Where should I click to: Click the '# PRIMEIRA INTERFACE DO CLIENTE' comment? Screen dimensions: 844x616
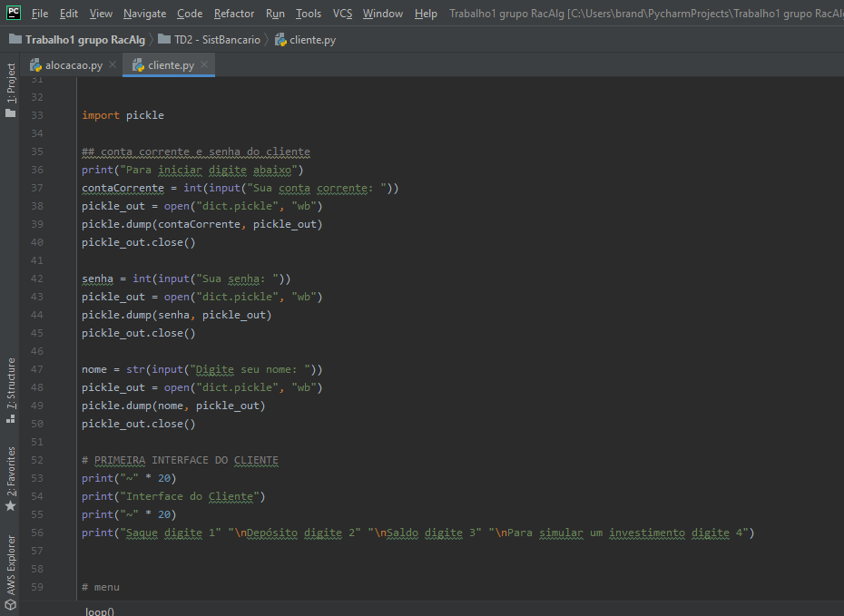181,460
